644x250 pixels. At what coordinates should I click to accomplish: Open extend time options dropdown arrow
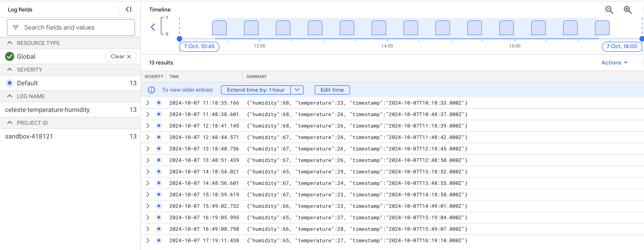point(297,90)
